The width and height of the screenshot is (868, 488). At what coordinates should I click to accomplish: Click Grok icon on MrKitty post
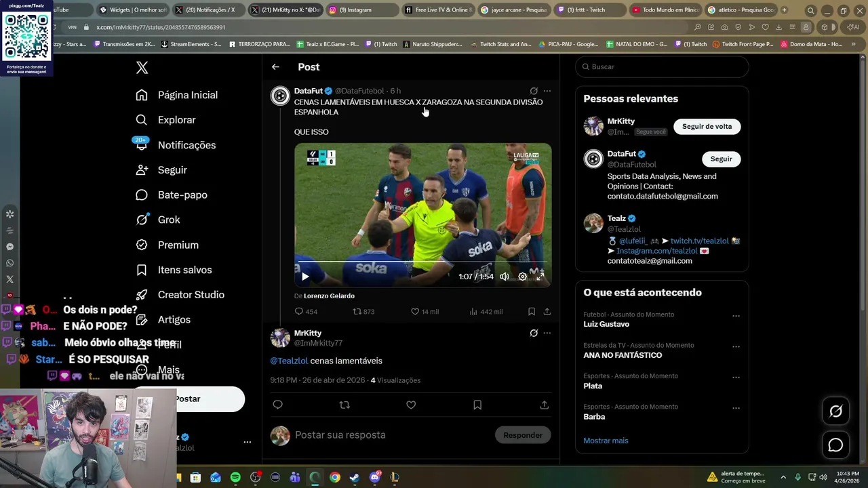[534, 333]
